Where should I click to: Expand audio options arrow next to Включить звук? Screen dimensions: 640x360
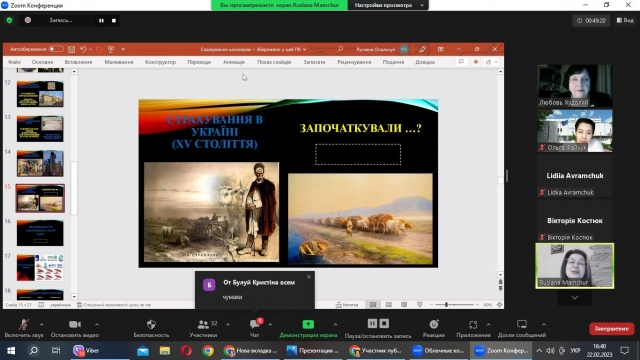tap(42, 324)
